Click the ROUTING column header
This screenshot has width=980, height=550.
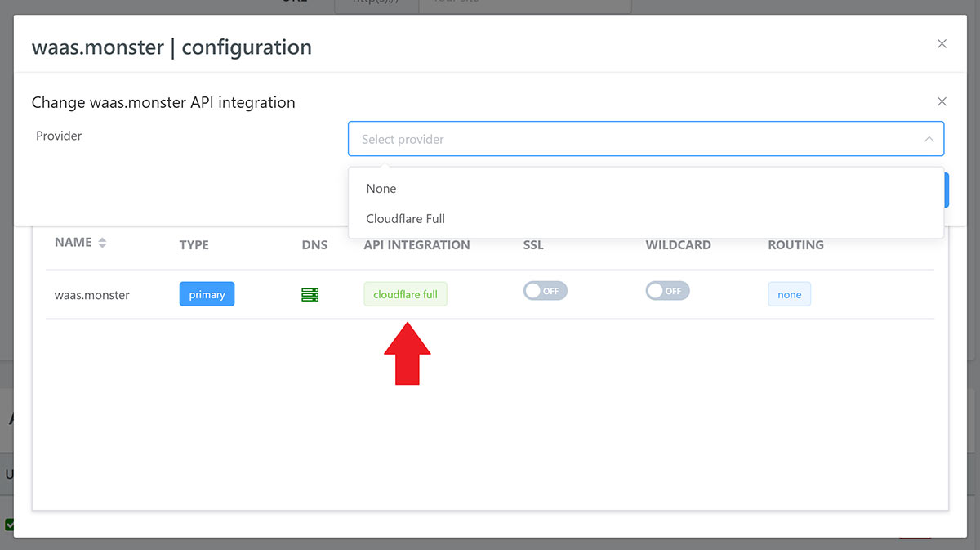click(795, 245)
